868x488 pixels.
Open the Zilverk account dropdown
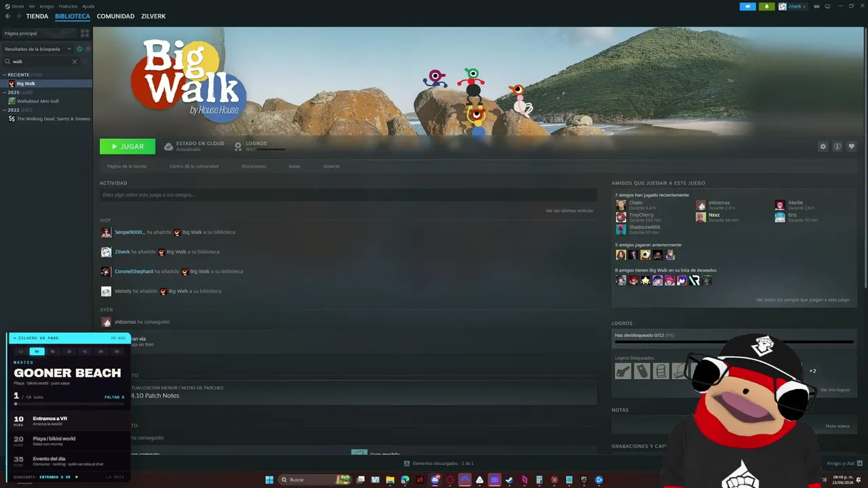tap(793, 7)
